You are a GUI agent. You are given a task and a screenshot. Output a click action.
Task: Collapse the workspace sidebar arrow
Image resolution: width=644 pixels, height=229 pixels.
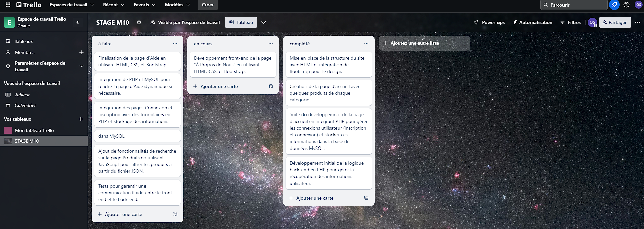point(78,22)
